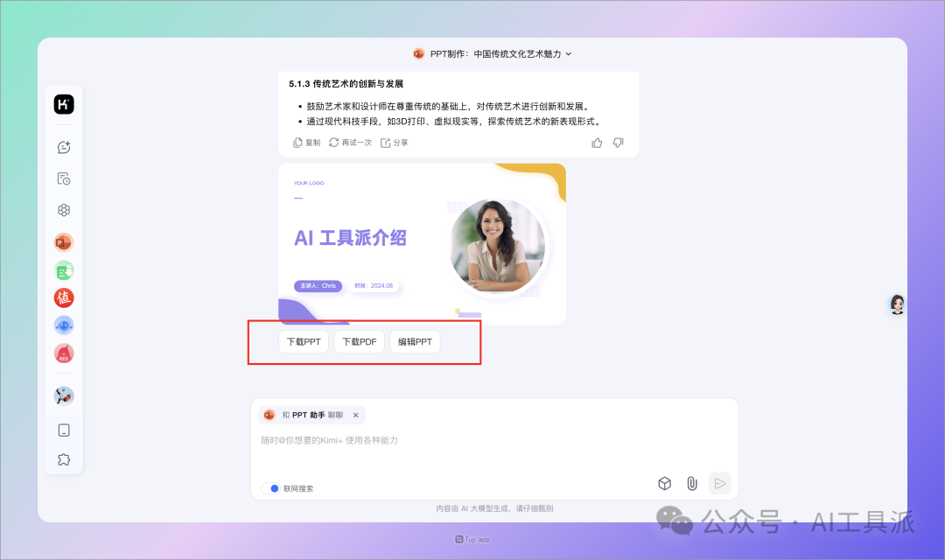945x560 pixels.
Task: Give the response a thumbs up
Action: 597,143
